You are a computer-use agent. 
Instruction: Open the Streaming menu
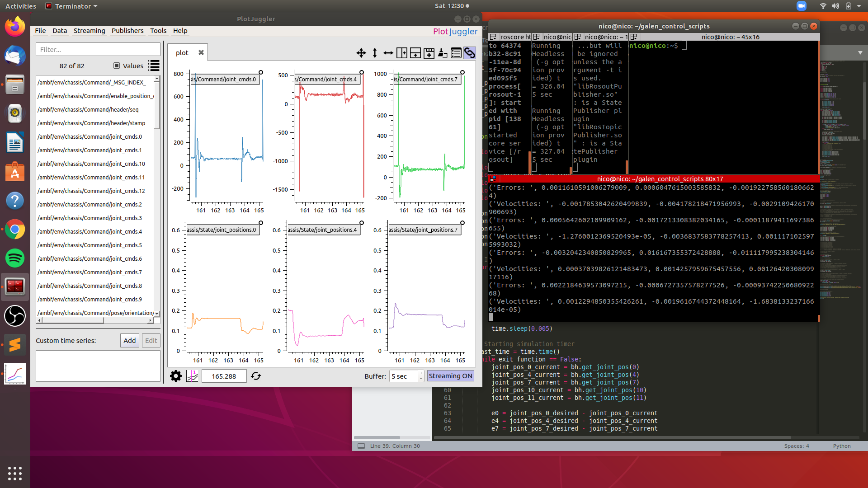(x=89, y=31)
